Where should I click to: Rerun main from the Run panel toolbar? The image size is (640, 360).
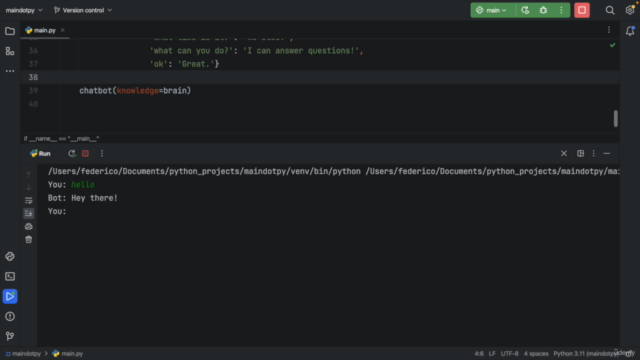point(72,153)
